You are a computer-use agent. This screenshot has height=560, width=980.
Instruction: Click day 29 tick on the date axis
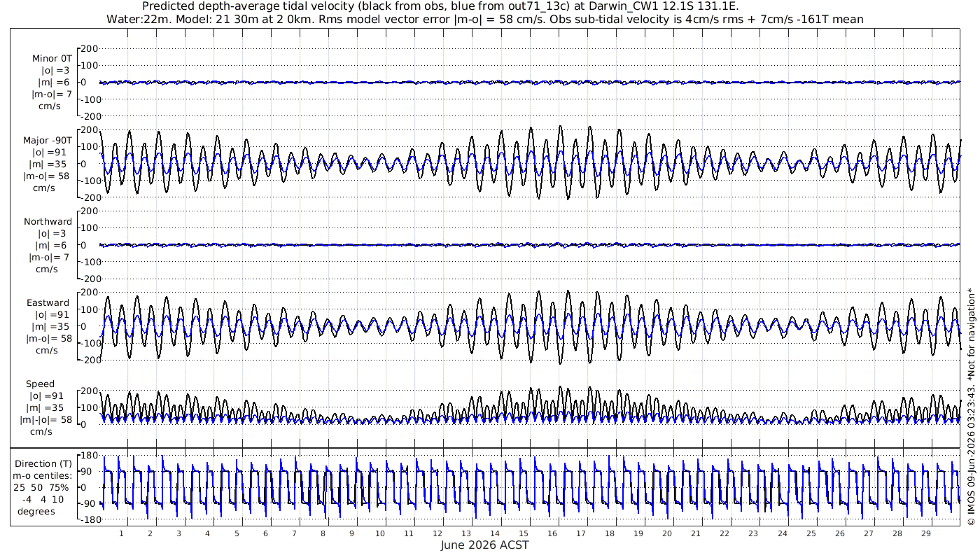tap(926, 533)
